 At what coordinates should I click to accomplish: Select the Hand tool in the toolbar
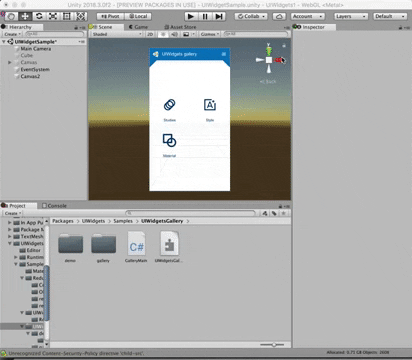pyautogui.click(x=11, y=16)
